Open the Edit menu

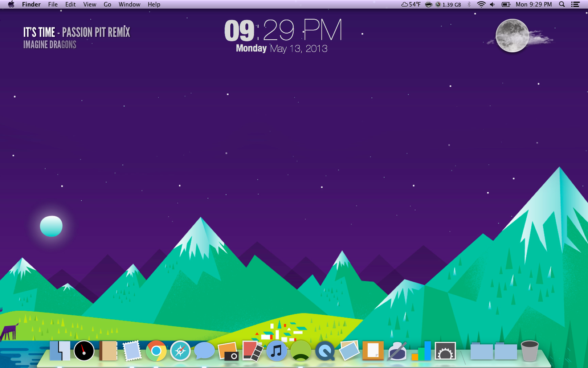pyautogui.click(x=71, y=4)
